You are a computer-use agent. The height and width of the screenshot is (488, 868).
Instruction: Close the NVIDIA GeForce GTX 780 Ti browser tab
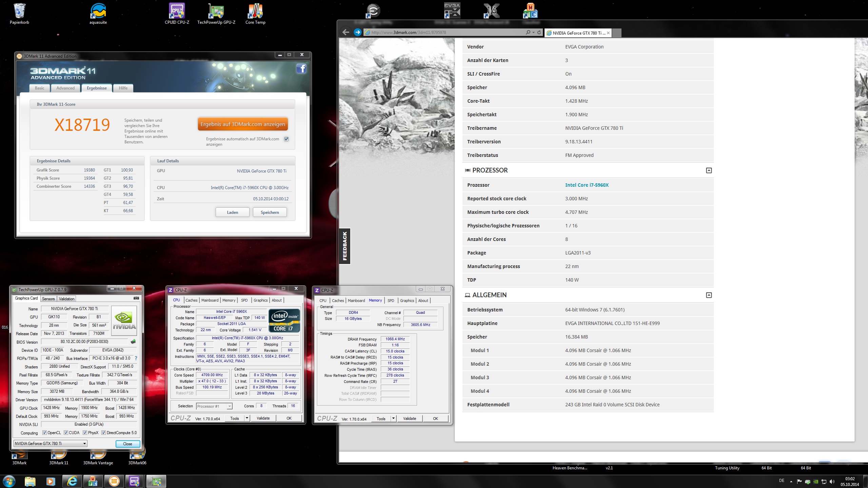tap(608, 33)
